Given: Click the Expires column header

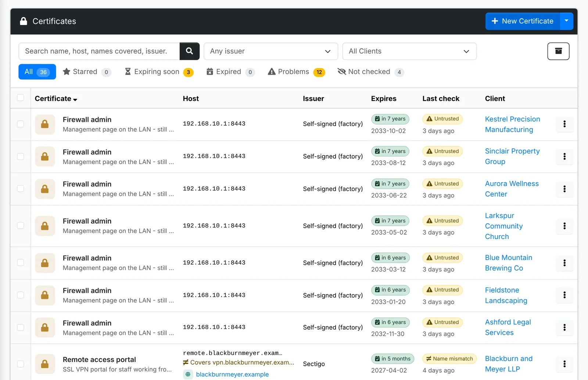Looking at the screenshot, I should (x=384, y=98).
